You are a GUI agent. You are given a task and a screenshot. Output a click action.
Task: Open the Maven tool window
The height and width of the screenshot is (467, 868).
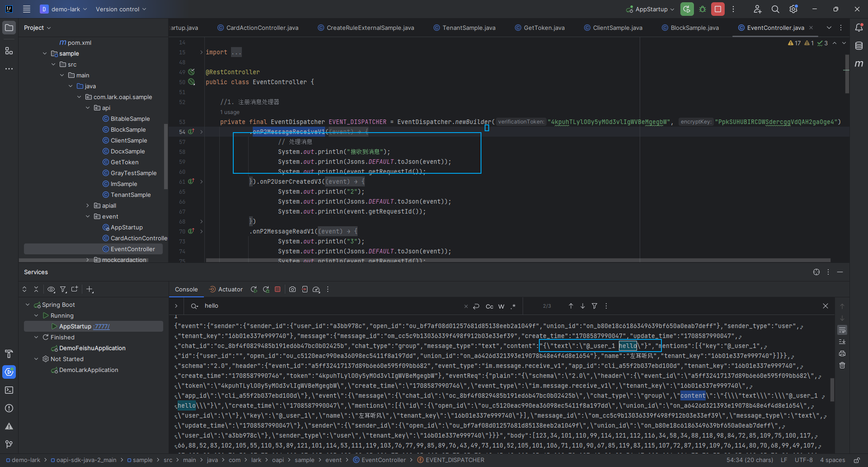[x=859, y=64]
